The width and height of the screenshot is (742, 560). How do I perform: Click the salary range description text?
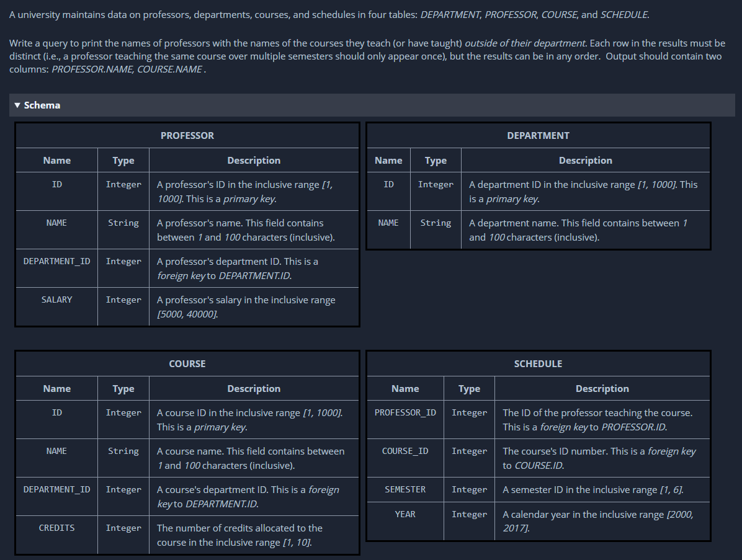246,307
